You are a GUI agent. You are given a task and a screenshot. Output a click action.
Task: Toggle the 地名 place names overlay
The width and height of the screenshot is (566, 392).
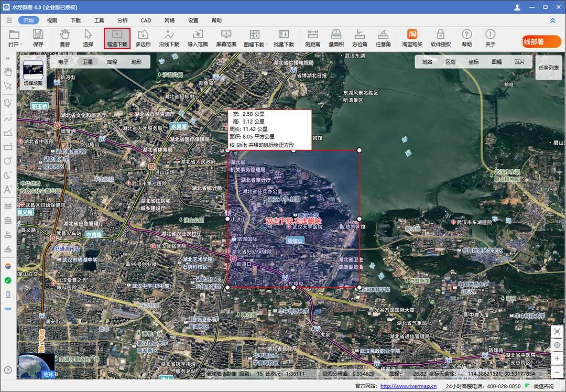pyautogui.click(x=428, y=62)
